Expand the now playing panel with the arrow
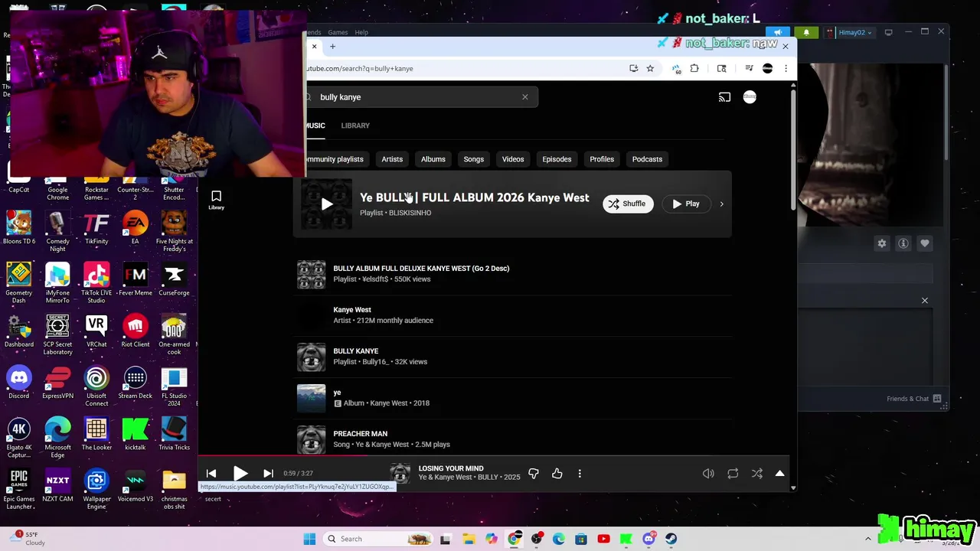The width and height of the screenshot is (980, 551). (779, 474)
